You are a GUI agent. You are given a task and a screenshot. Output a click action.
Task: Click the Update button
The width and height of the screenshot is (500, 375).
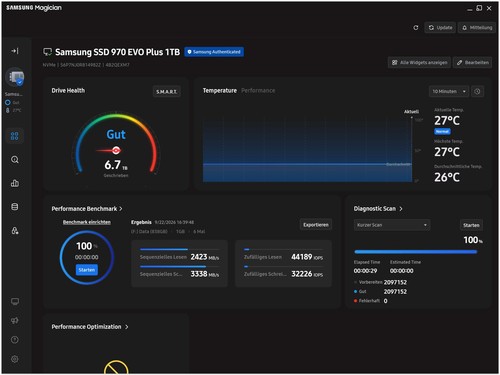click(440, 28)
